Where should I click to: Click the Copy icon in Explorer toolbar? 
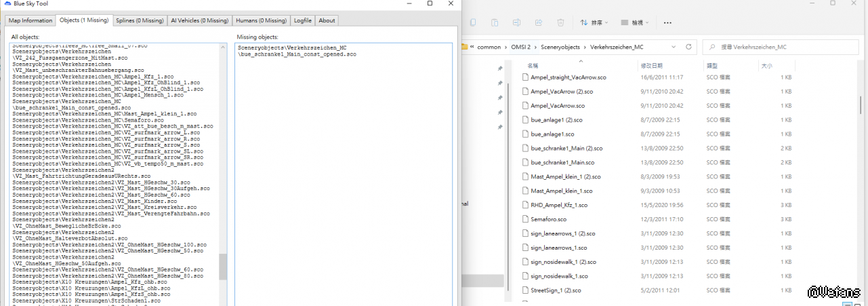click(x=472, y=22)
